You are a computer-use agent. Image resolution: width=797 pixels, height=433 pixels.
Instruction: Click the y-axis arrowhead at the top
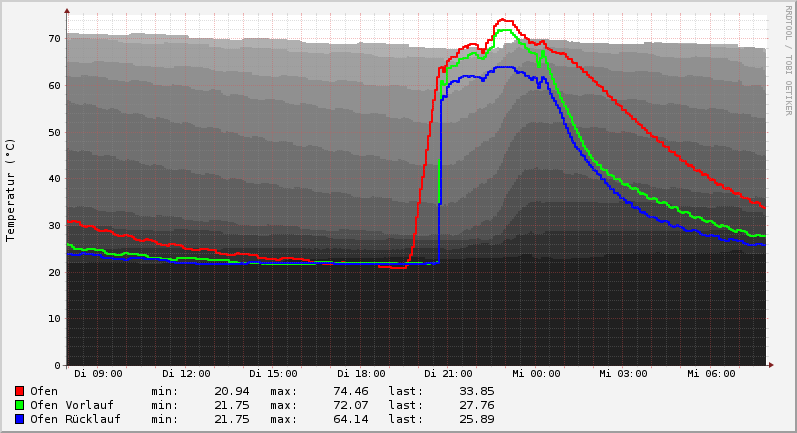click(67, 11)
